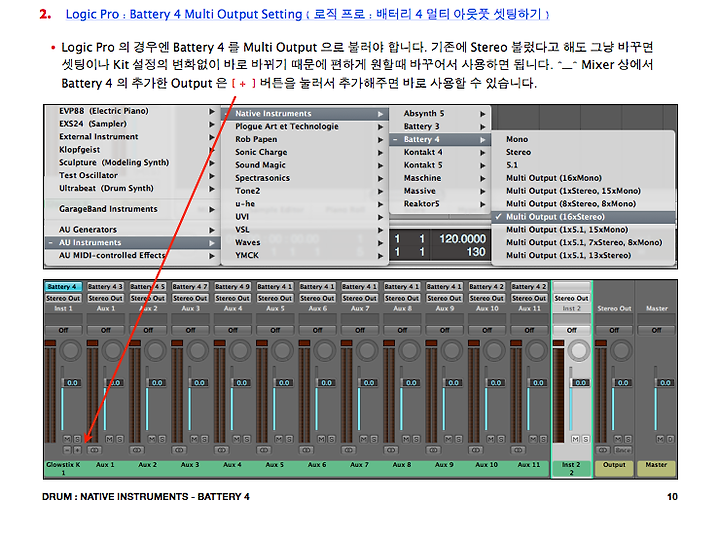Open automation mode Off menu on Inst 2
The height and width of the screenshot is (537, 720).
click(x=571, y=330)
